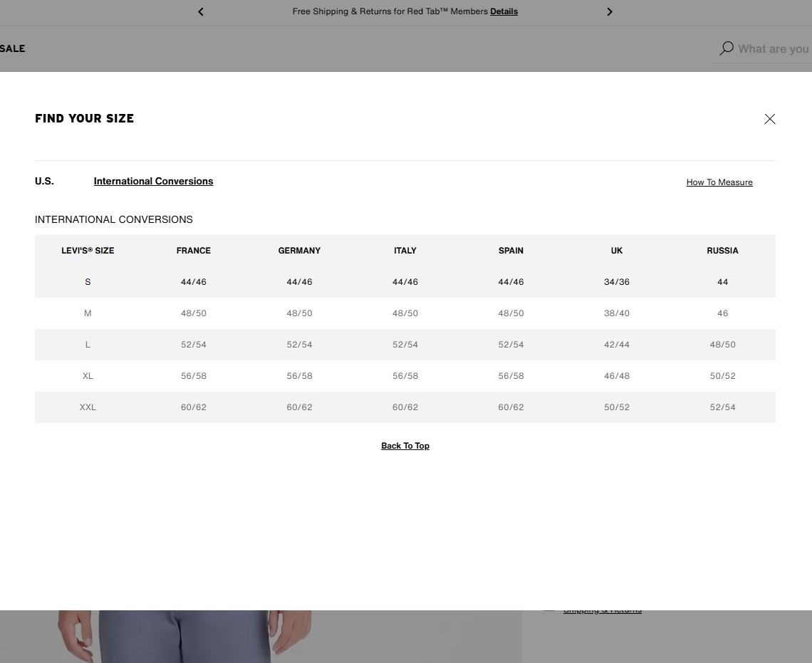This screenshot has height=663, width=812.
Task: Click the Russia value 52/54 for size XXL
Action: pos(722,407)
